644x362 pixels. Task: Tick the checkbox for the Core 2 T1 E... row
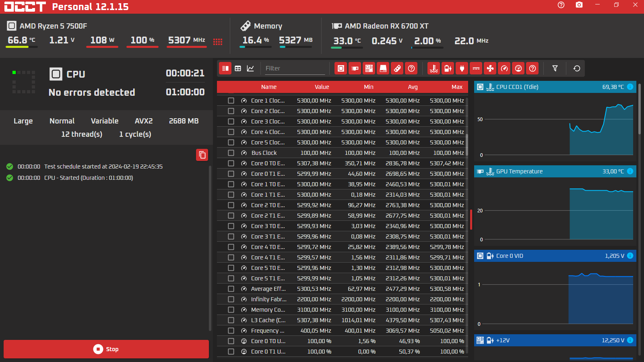[x=231, y=216]
